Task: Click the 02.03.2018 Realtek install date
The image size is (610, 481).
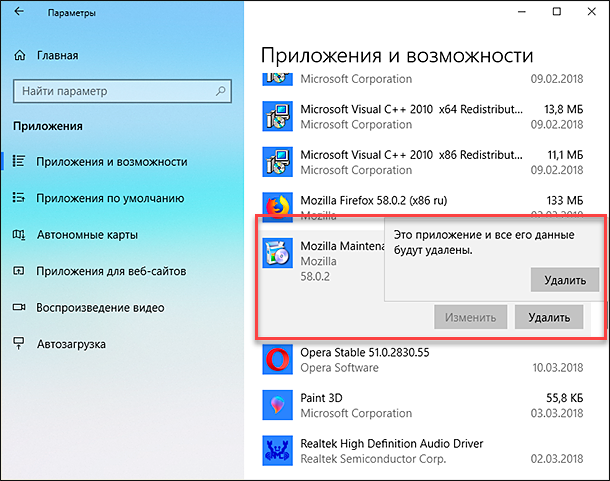Action: tap(557, 459)
